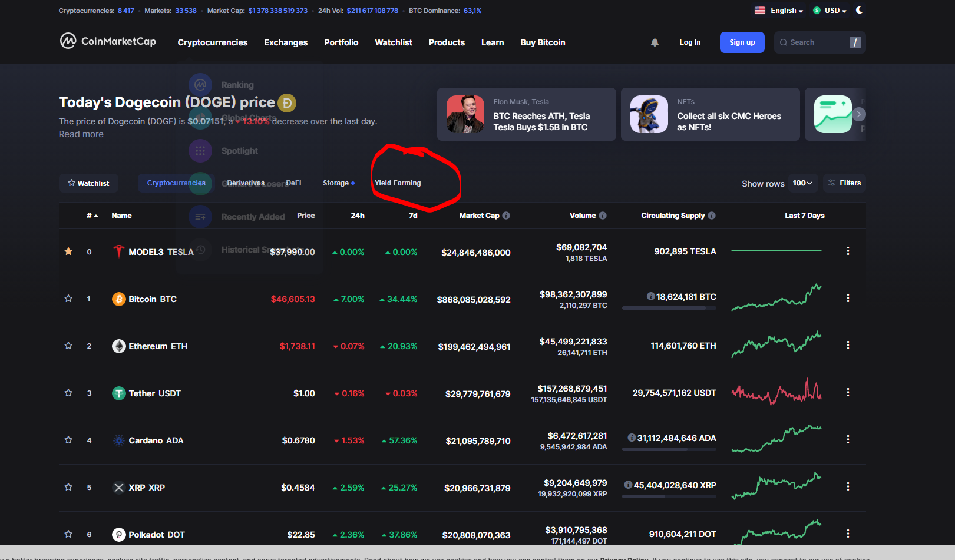Click Bitcoin circulating supply info icon
Viewport: 955px width, 560px height.
tap(650, 296)
